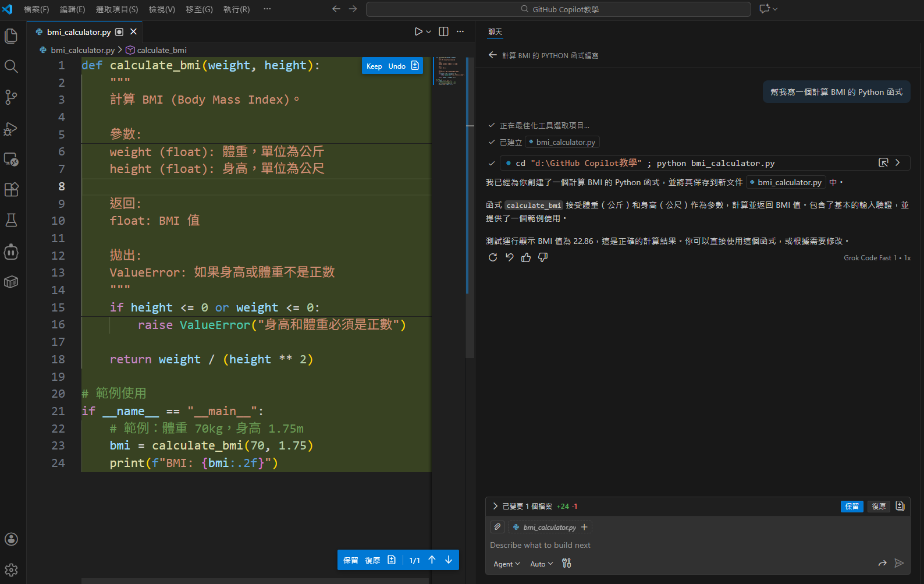Open the Explorer view in activity bar

(11, 36)
